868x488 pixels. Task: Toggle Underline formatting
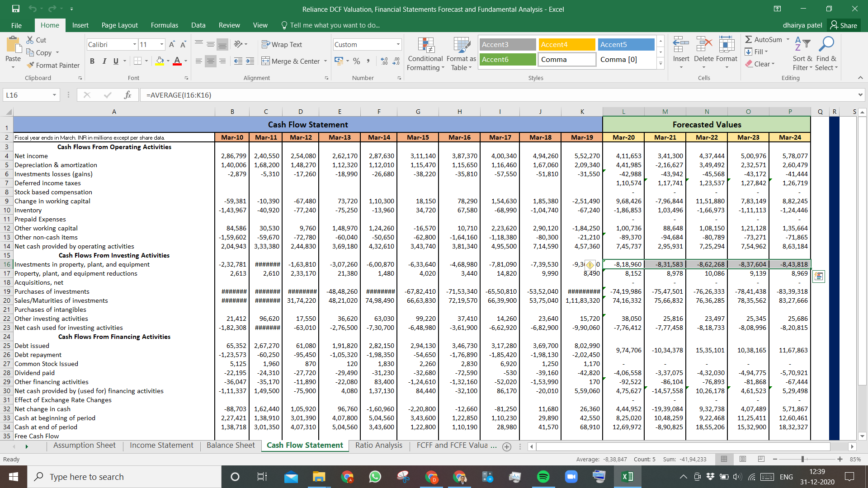pos(116,61)
